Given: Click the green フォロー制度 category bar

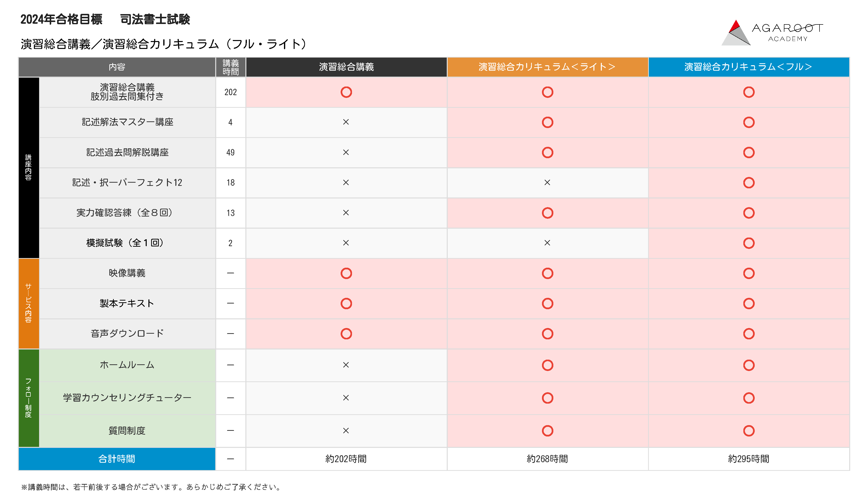Looking at the screenshot, I should pos(29,398).
